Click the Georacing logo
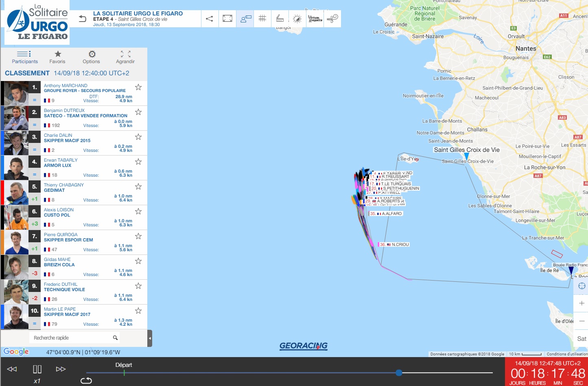 tap(303, 346)
